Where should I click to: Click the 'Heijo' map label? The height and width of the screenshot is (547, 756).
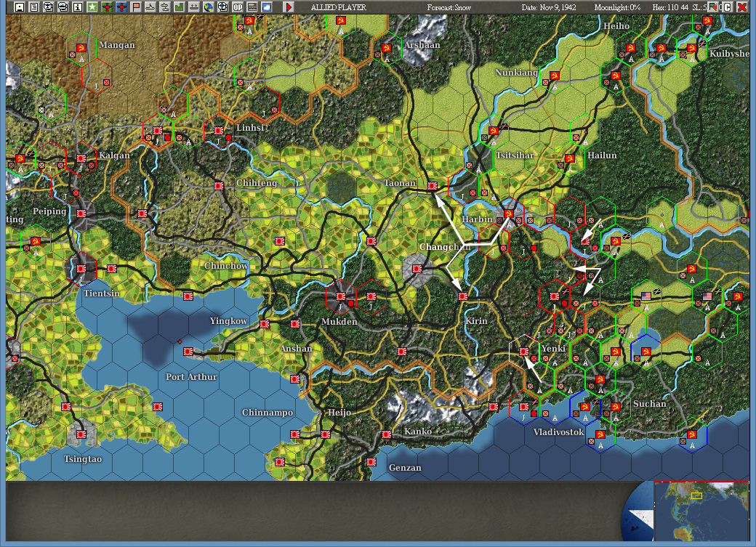tap(339, 413)
